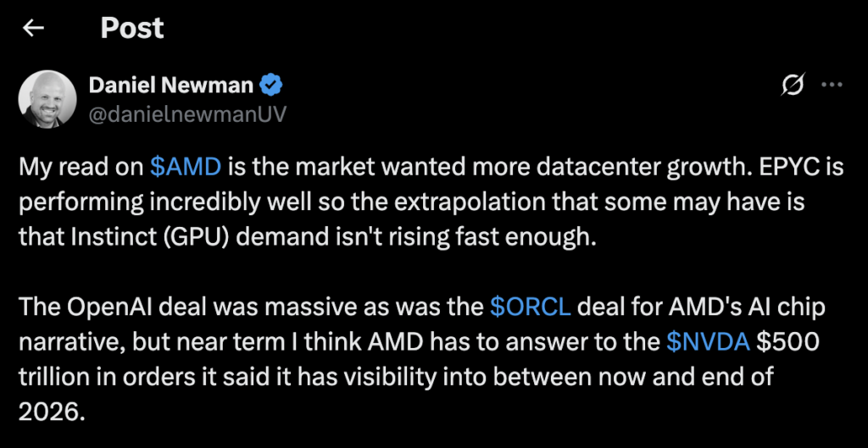Go back using the left arrow

pos(33,28)
